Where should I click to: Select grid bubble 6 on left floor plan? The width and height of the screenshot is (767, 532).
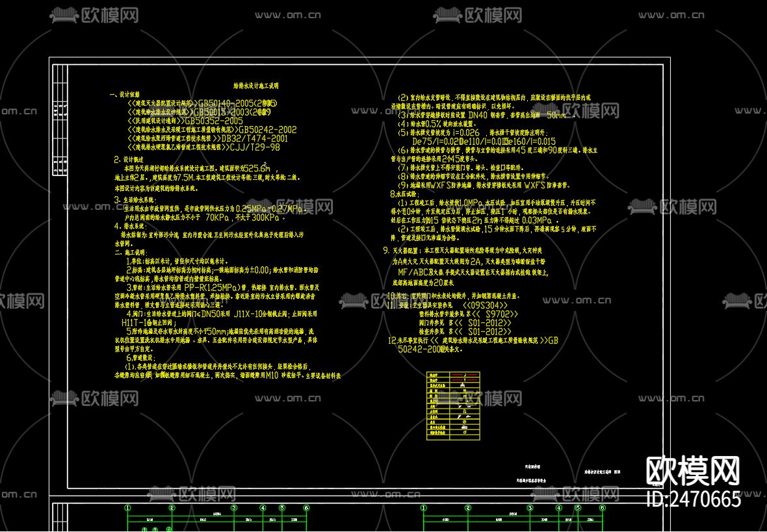[x=306, y=508]
